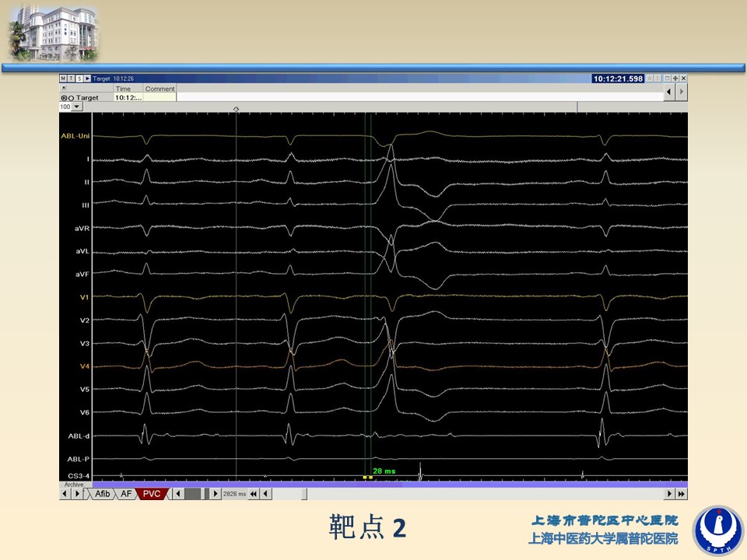Viewport: 747px width, 560px height.
Task: Click the 2826 ms duration readout
Action: tap(234, 494)
